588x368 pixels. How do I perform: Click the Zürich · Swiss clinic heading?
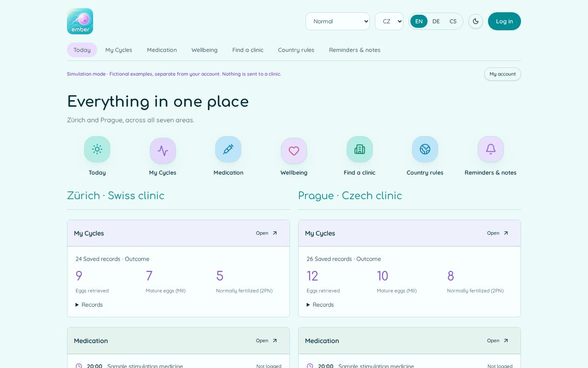[x=116, y=195]
